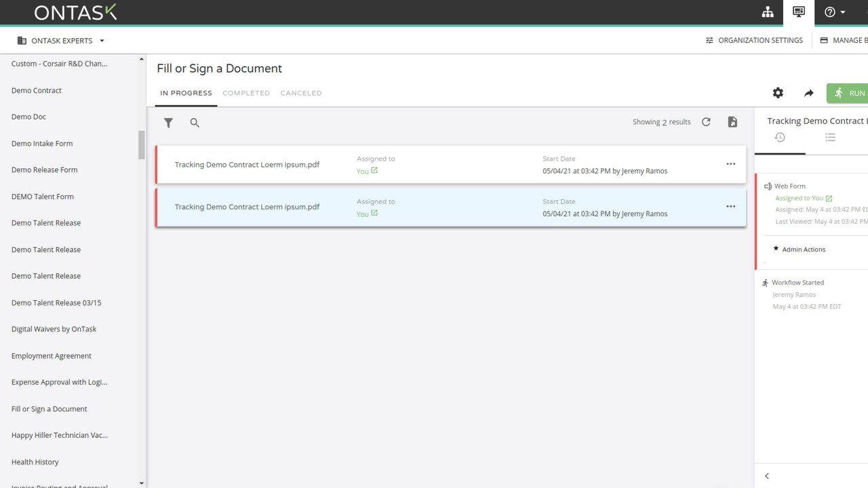
Task: Open the organization hierarchy icon
Action: [x=768, y=12]
